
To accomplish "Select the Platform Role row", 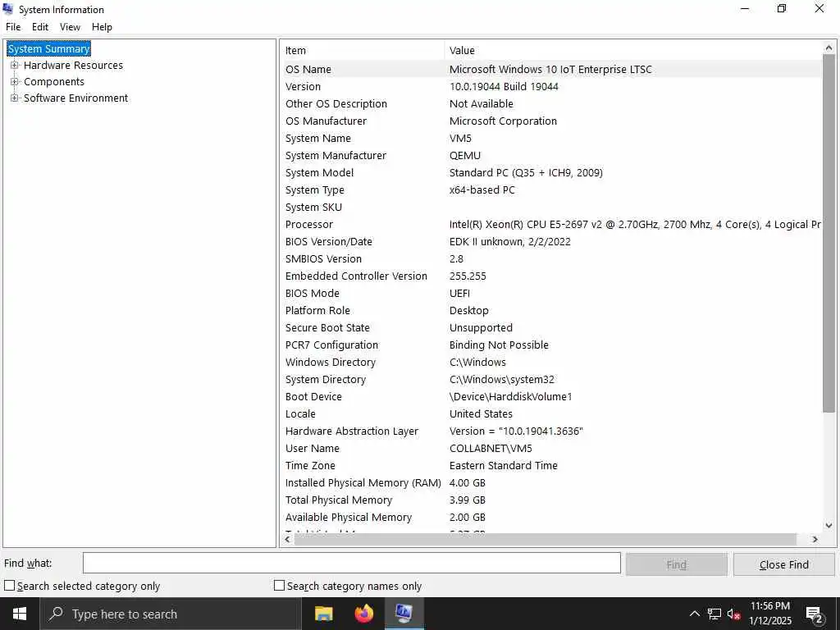I will pyautogui.click(x=551, y=310).
